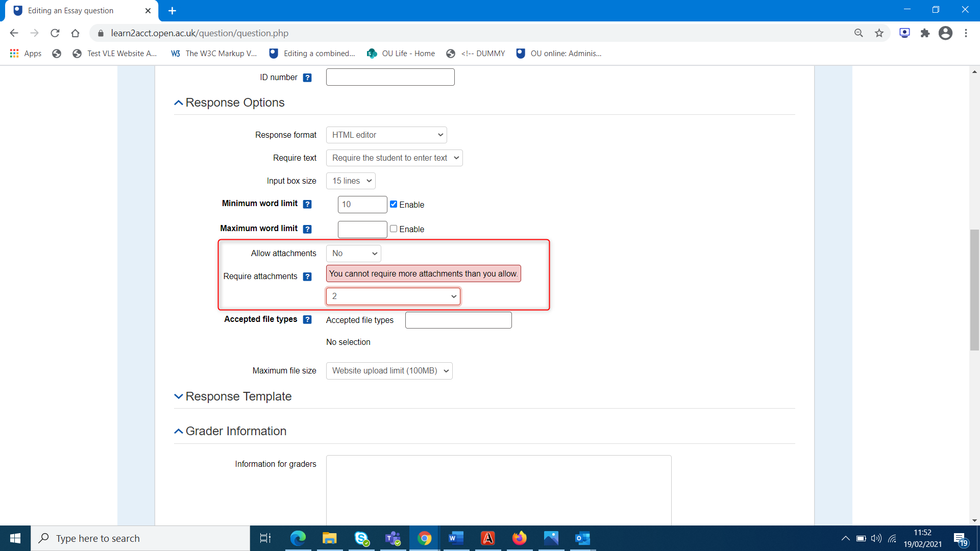980x551 pixels.
Task: Click the browser address bar URL
Action: (200, 33)
